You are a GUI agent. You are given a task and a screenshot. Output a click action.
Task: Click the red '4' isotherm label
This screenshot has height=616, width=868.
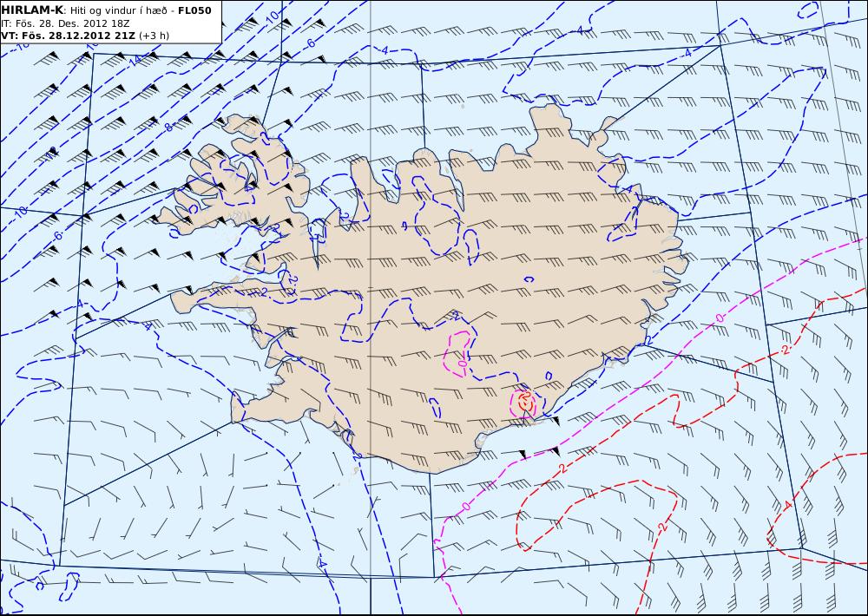point(788,504)
